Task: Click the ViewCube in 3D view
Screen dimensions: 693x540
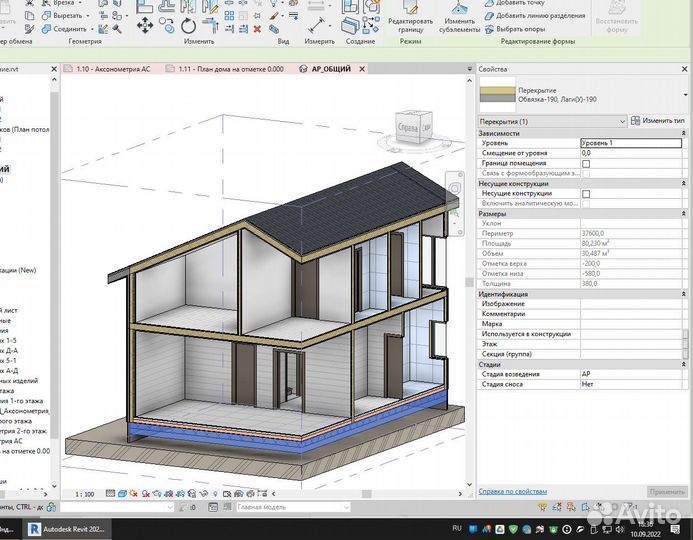Action: point(413,127)
